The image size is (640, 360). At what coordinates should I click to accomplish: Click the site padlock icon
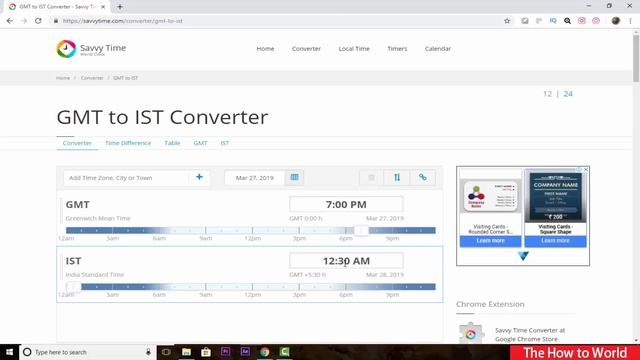(x=56, y=21)
